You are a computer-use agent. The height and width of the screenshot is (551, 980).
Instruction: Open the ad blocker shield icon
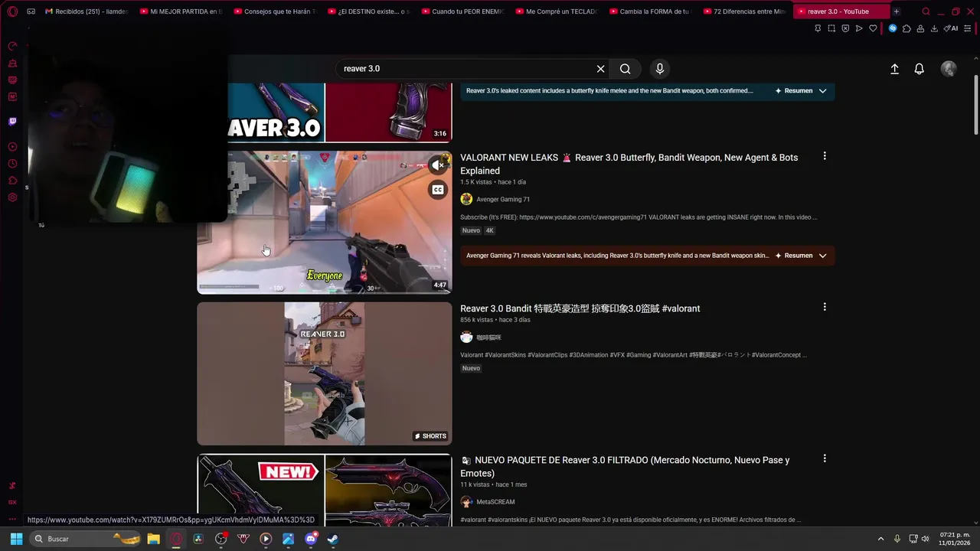pyautogui.click(x=845, y=28)
